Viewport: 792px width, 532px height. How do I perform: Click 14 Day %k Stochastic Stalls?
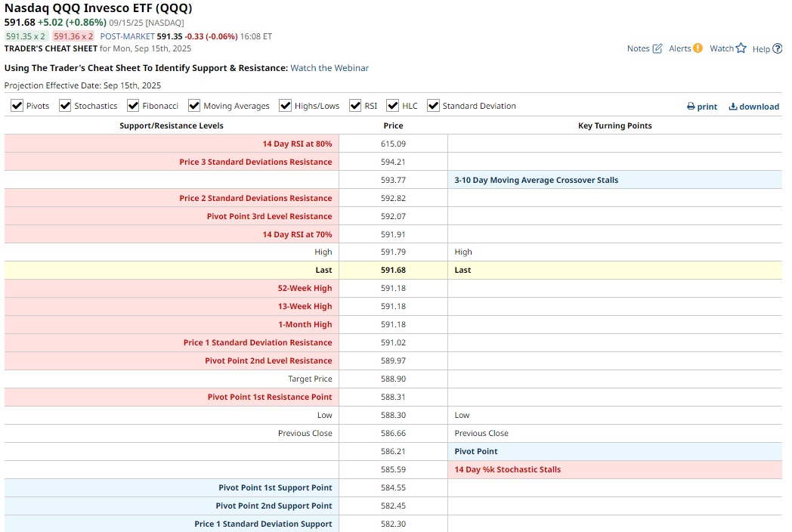coord(508,470)
